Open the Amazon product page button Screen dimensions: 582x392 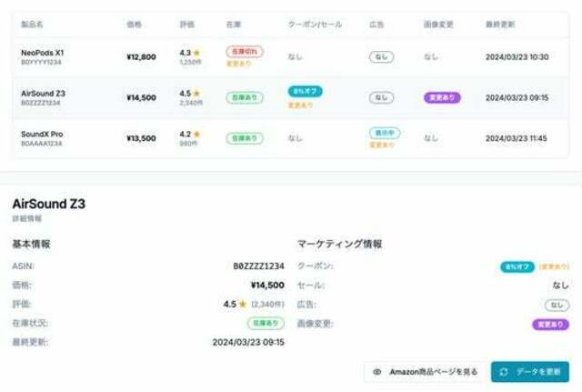point(426,372)
